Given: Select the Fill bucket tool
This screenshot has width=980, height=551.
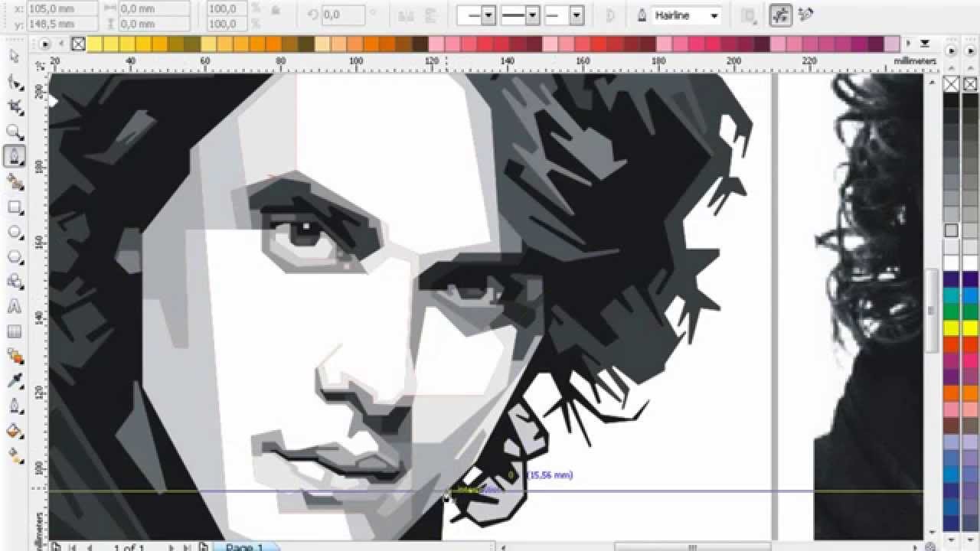Looking at the screenshot, I should tap(14, 432).
